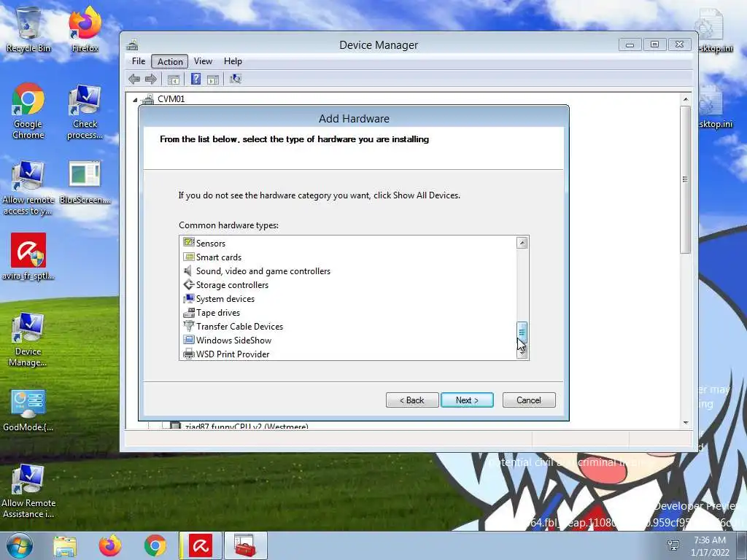Image resolution: width=747 pixels, height=560 pixels.
Task: Click the network tray icon
Action: click(673, 545)
